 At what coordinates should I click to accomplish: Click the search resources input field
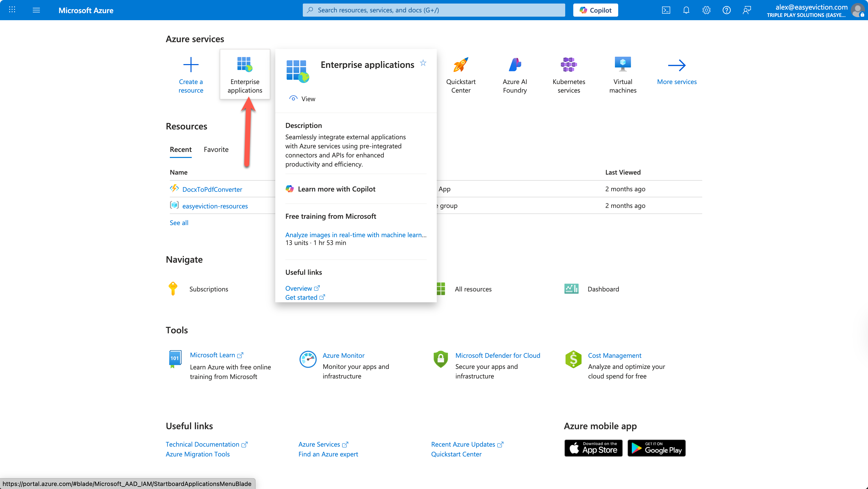point(434,10)
